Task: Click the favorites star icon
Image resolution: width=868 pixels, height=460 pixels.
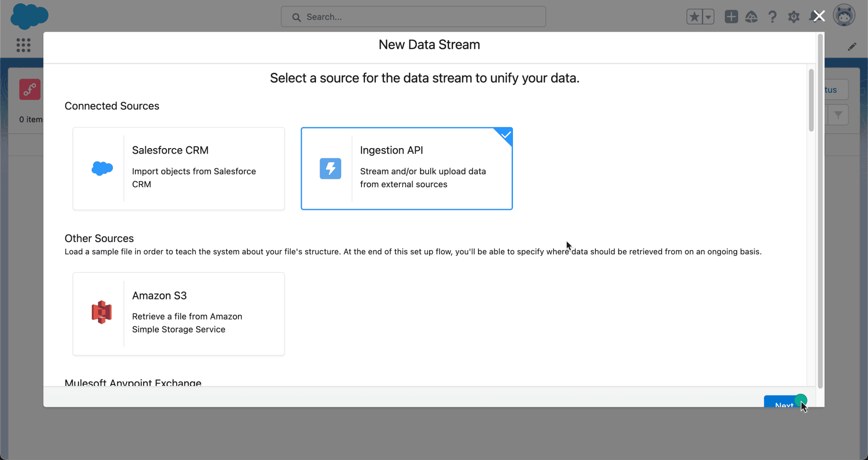Action: click(x=694, y=17)
